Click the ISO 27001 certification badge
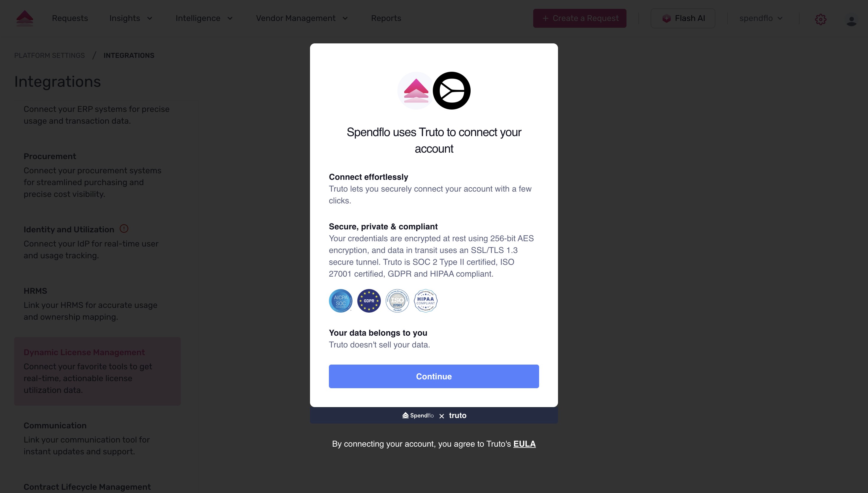Viewport: 868px width, 493px height. tap(397, 300)
